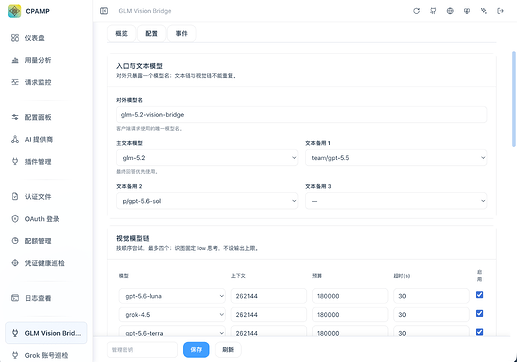Click the 保存 save button

pos(196,350)
